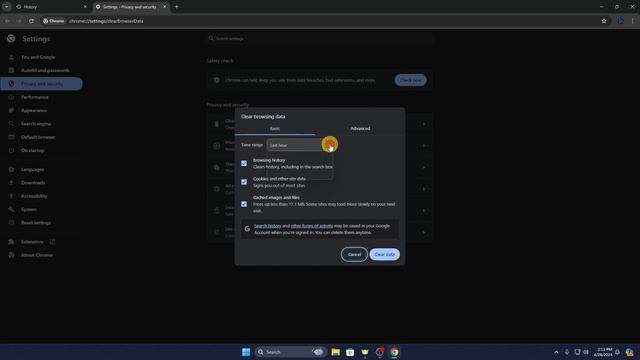Click the Chrome logo next to the Settings title
640x360 pixels.
tap(11, 38)
